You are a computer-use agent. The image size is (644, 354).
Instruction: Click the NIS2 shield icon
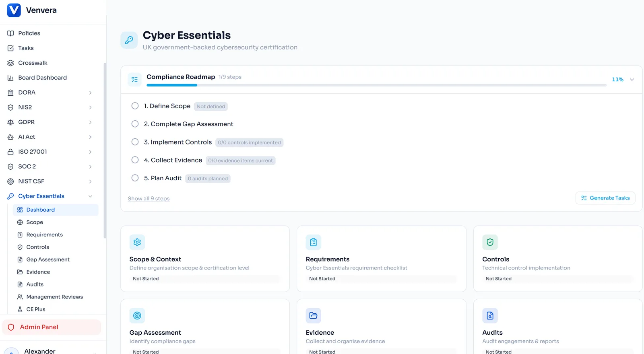[x=10, y=107]
